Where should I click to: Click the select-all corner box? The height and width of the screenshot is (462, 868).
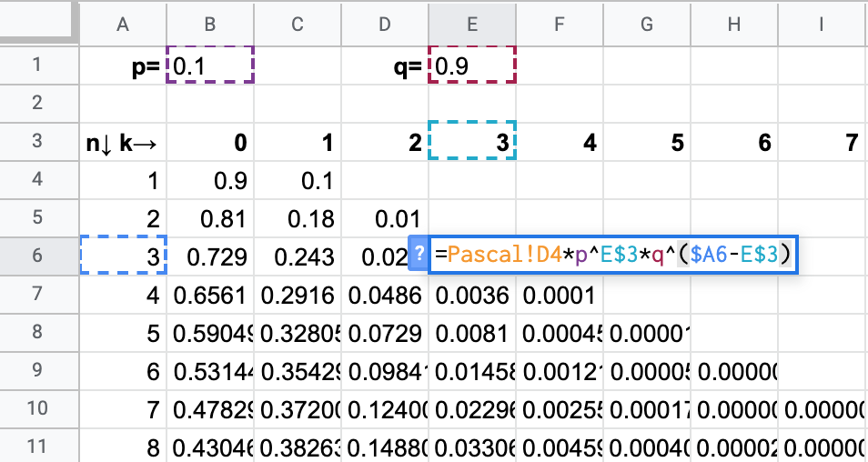pos(39,25)
